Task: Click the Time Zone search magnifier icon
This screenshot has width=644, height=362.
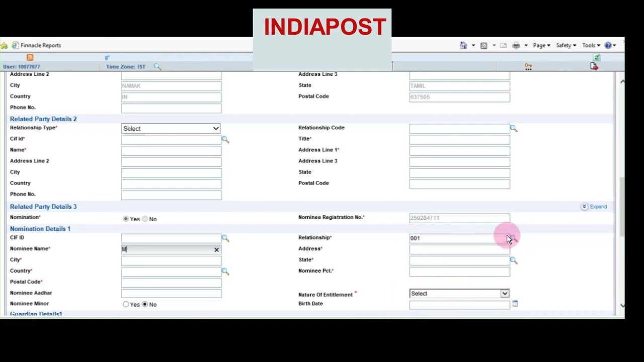Action: click(157, 66)
